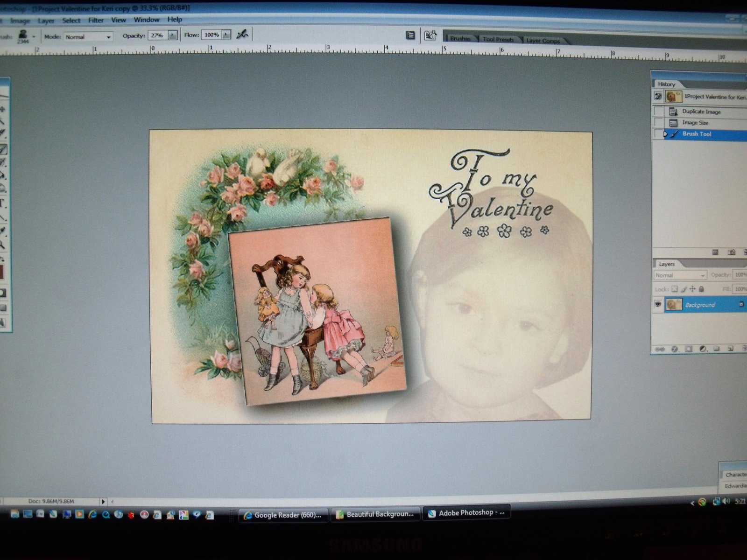Create a new layer icon
This screenshot has height=560, width=747.
731,349
